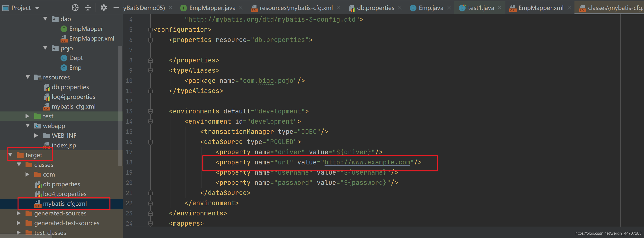Collapse the resources folder

(28, 77)
